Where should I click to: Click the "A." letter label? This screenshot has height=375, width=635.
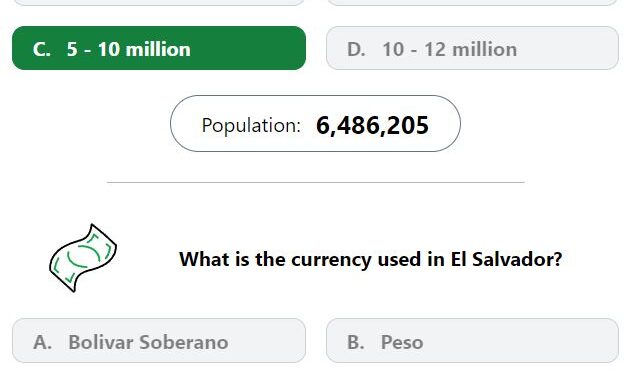click(x=43, y=342)
